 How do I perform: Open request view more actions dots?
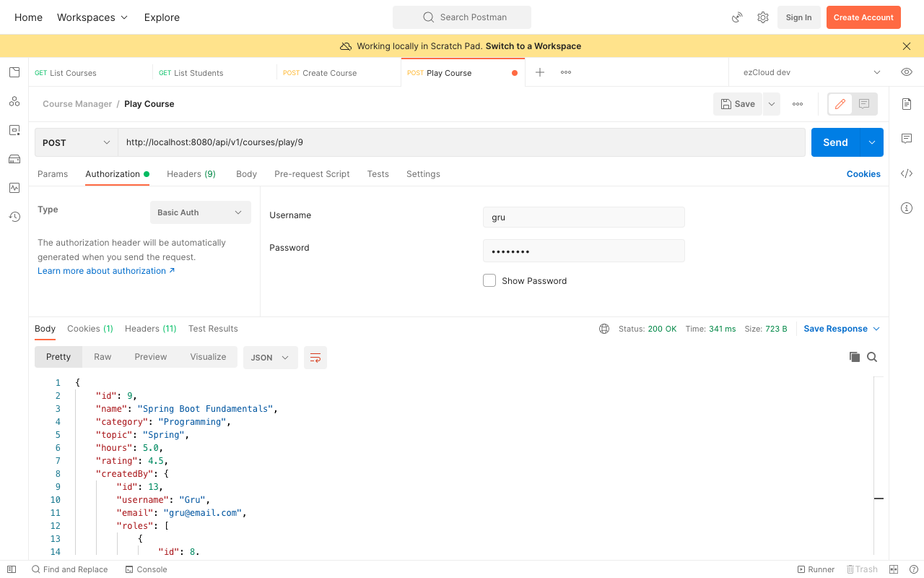798,104
